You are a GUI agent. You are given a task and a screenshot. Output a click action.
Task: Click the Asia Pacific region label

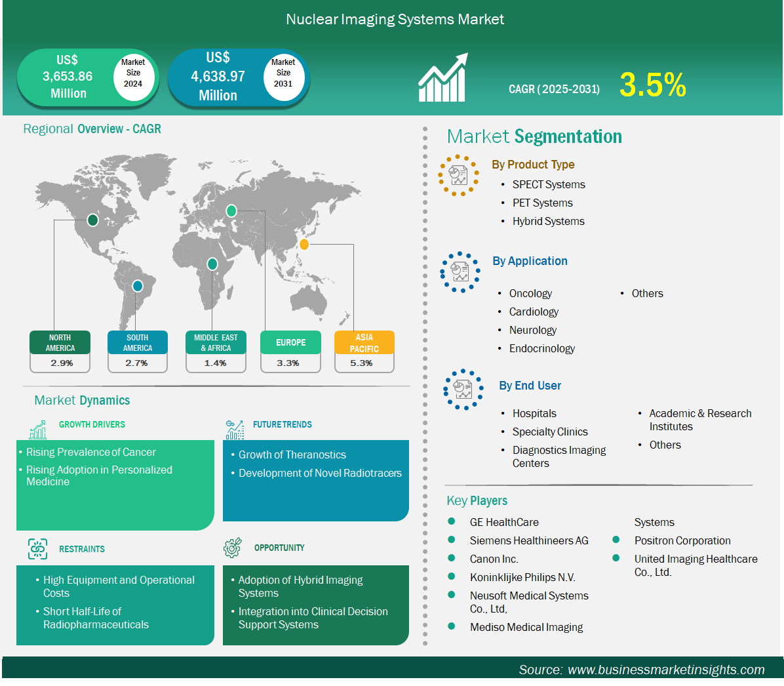pyautogui.click(x=364, y=342)
